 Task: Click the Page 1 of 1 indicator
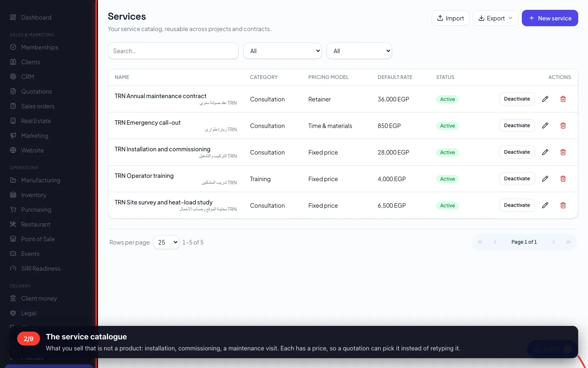coord(524,242)
